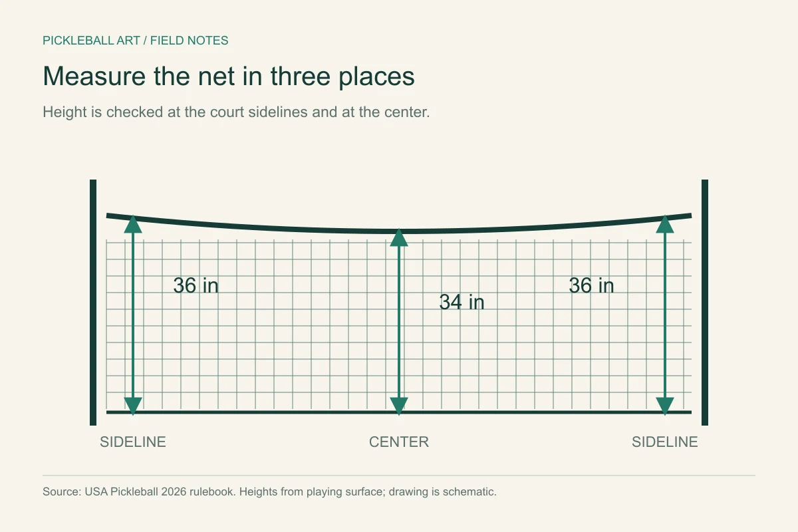Viewport: 798px width, 532px height.
Task: Click the CENTER label below the net
Action: pos(399,442)
